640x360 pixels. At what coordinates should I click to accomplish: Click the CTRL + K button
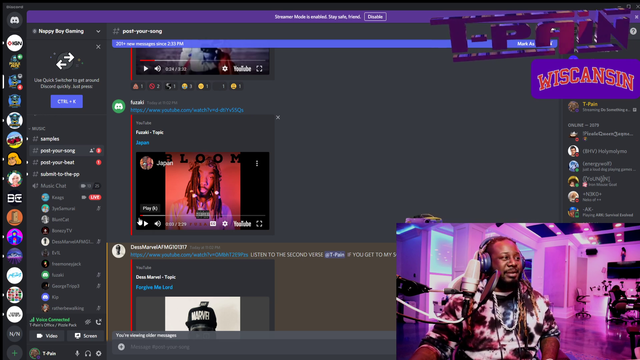67,101
